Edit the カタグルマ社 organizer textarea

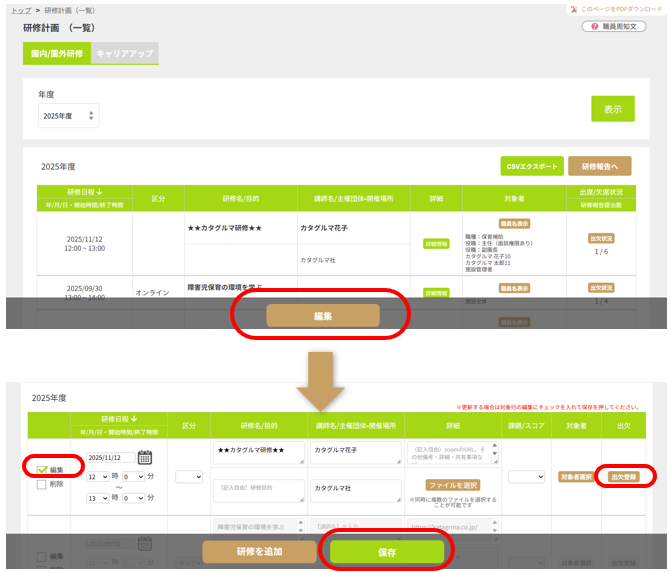tap(356, 491)
